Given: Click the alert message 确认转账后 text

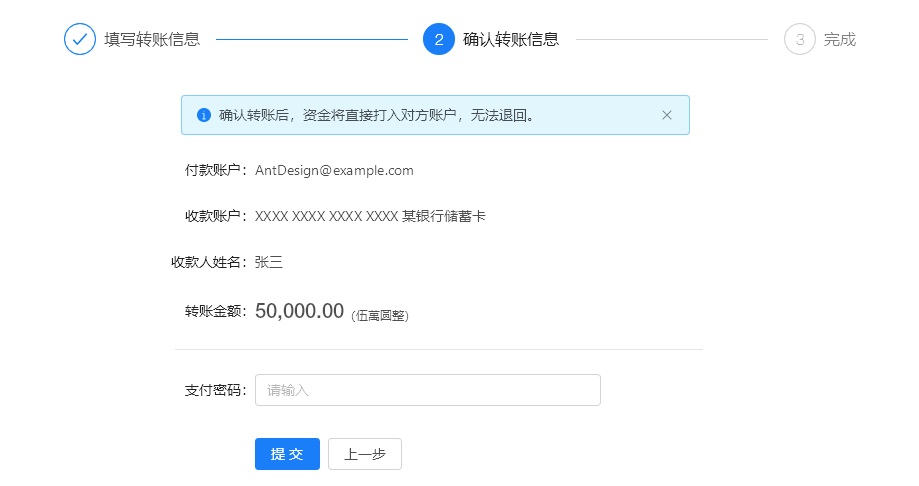Looking at the screenshot, I should coord(377,115).
